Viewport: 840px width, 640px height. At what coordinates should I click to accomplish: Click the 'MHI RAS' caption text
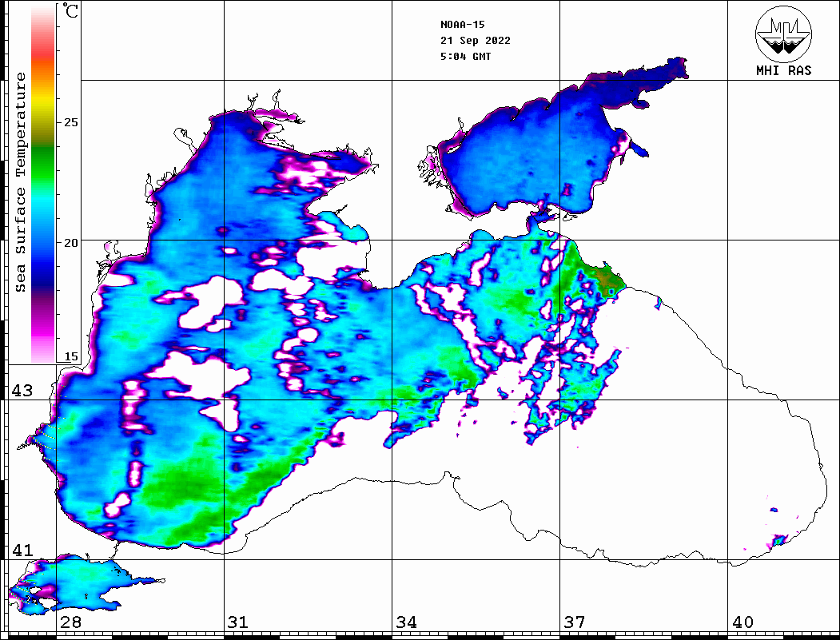pyautogui.click(x=784, y=70)
